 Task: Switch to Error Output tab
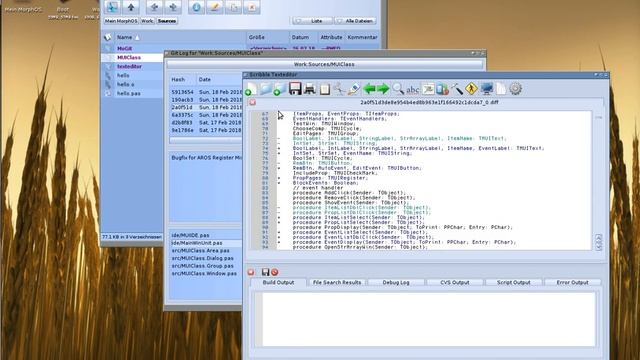click(572, 282)
